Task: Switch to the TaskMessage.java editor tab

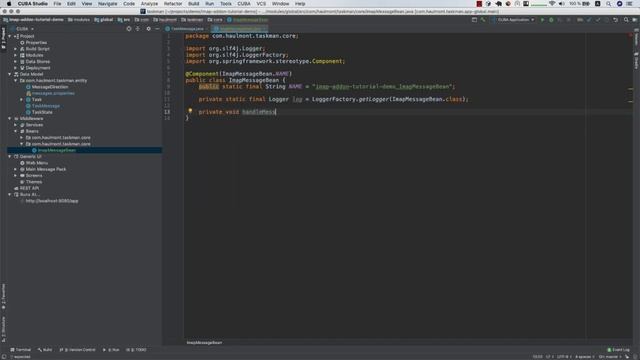Action: coord(184,29)
